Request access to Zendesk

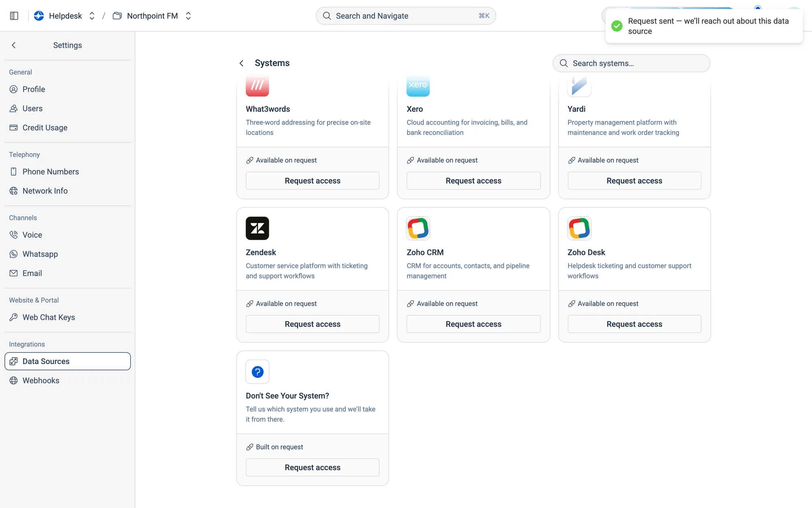313,324
